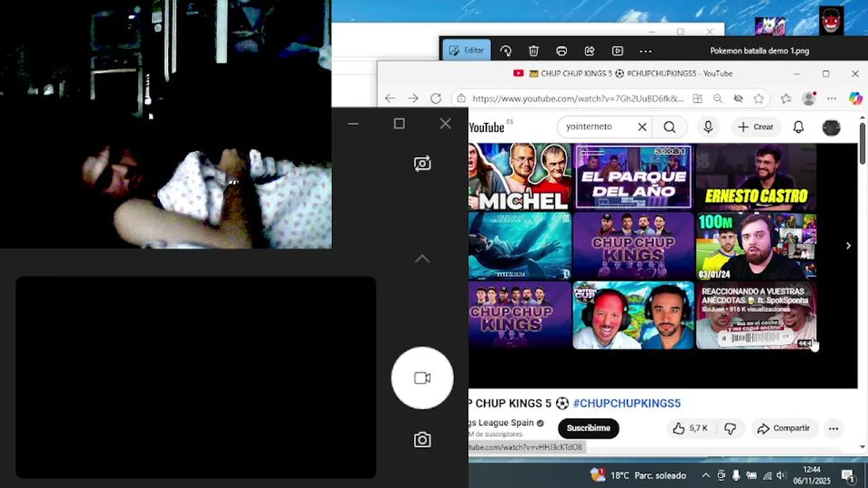Image resolution: width=868 pixels, height=488 pixels.
Task: Start slideshow in Photos toolbar
Action: coord(617,51)
